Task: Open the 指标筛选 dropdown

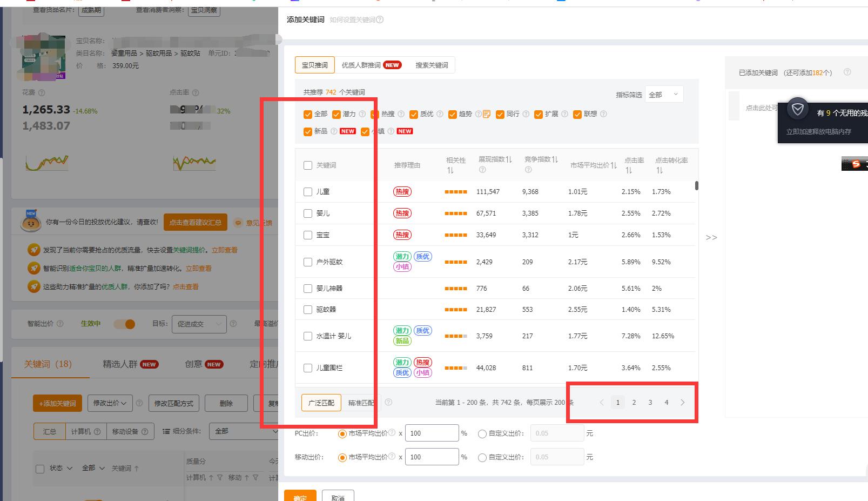Action: [x=664, y=93]
